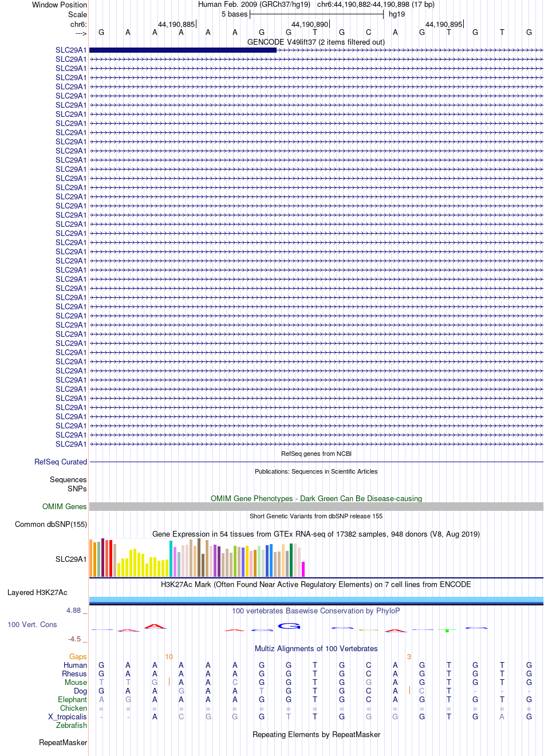
Task: Click the insertion bar in the Dog row
Action: click(409, 690)
